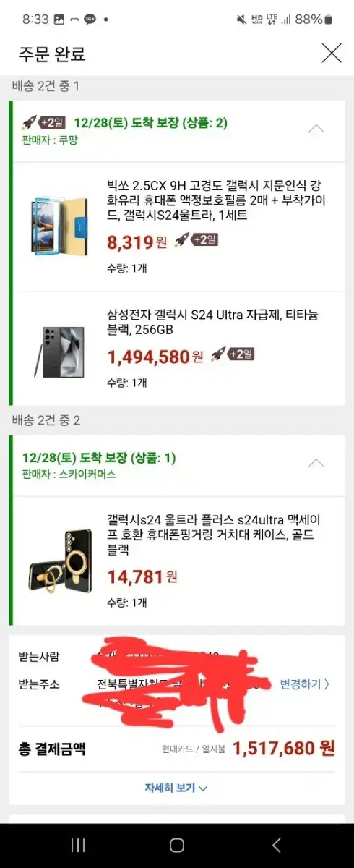The image size is (354, 868).
Task: Collapse the 쿠팡 12/28 delivery section chevron
Action: pos(316,129)
